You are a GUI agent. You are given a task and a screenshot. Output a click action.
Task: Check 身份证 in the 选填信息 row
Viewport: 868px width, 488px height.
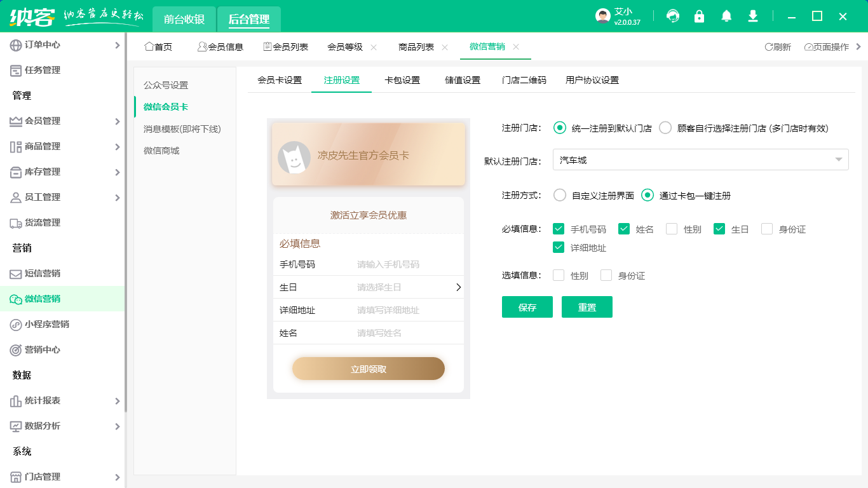[x=606, y=275]
